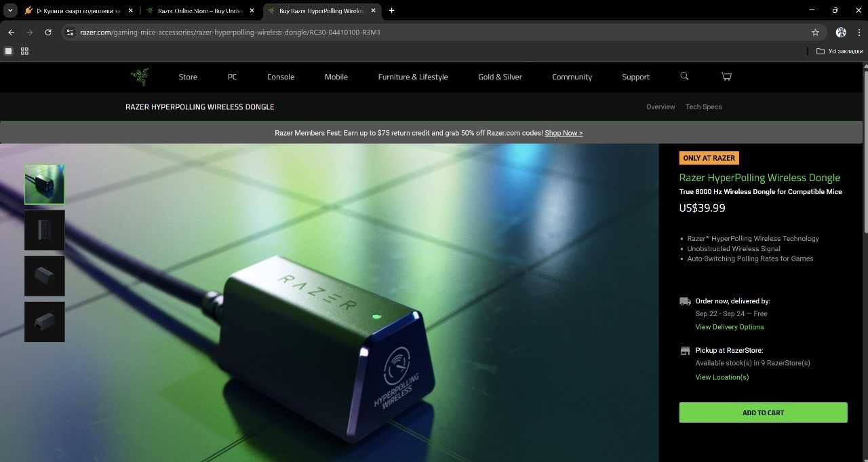Click 'Sep 22 - Sep 24 — Free' delivery text
Image resolution: width=868 pixels, height=462 pixels.
click(x=731, y=313)
